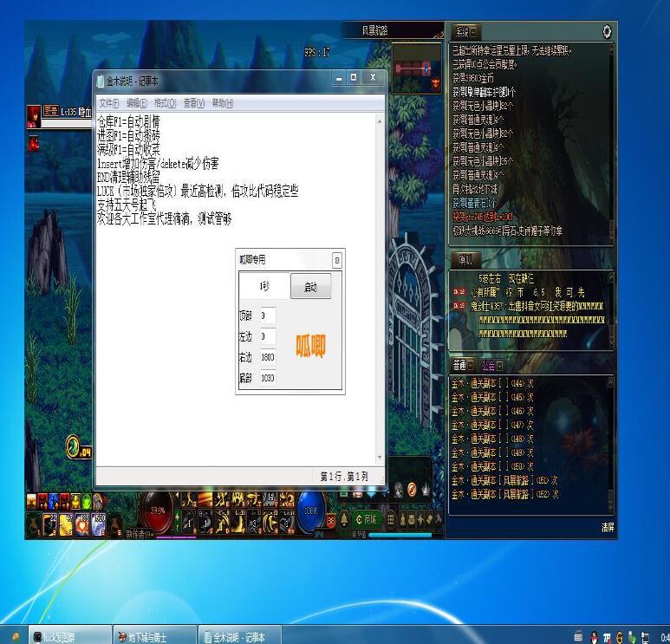
Task: Click the 支持五天号起飞 line in Notepad
Action: [127, 205]
